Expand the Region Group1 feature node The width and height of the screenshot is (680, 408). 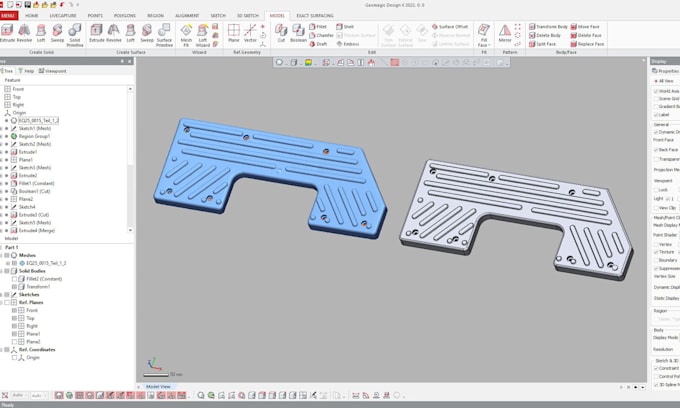(x=1, y=136)
